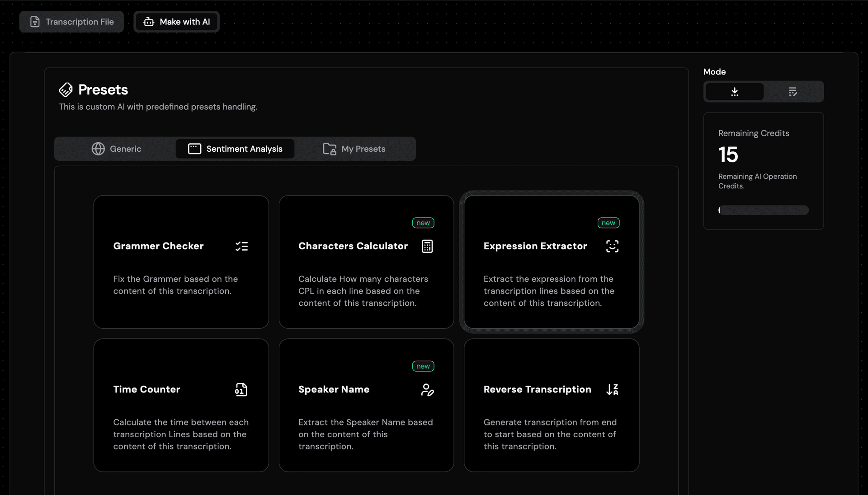
Task: Click the Sentiment Analysis tab
Action: pos(235,148)
